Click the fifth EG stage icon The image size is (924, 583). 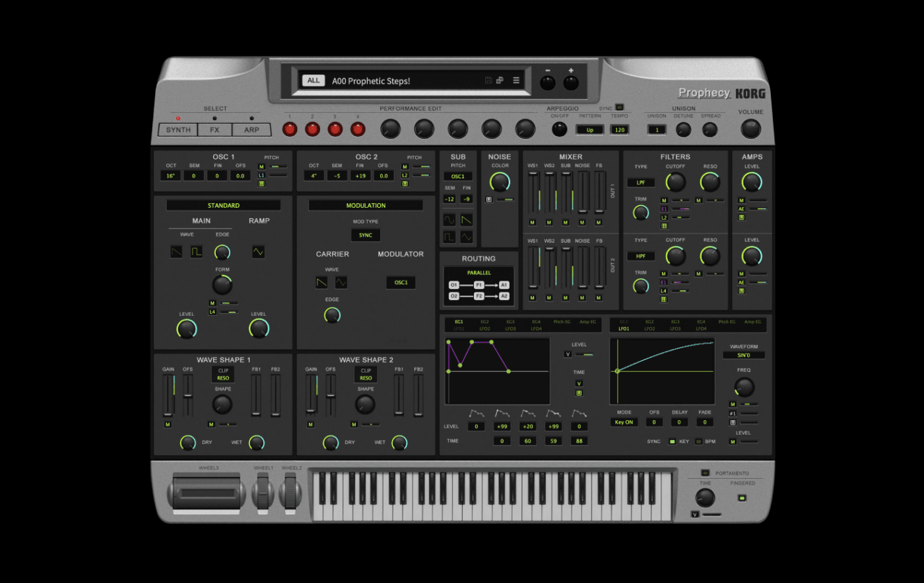(x=579, y=414)
